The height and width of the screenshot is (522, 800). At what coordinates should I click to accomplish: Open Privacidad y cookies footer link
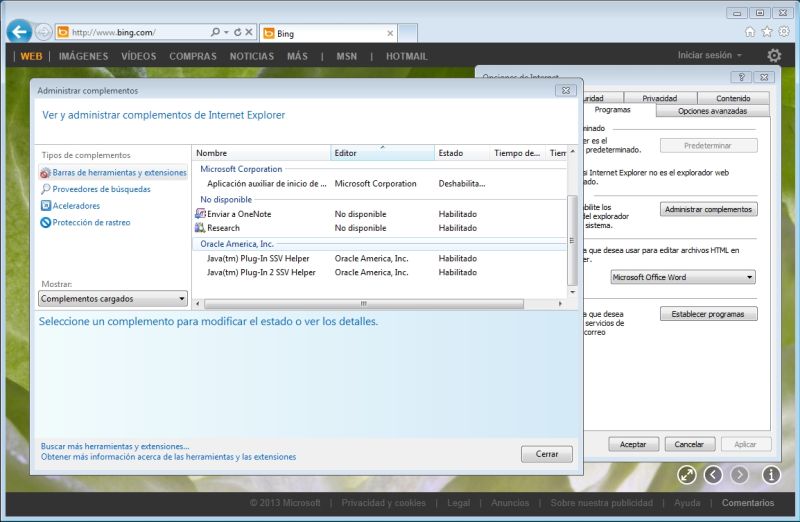pyautogui.click(x=383, y=503)
